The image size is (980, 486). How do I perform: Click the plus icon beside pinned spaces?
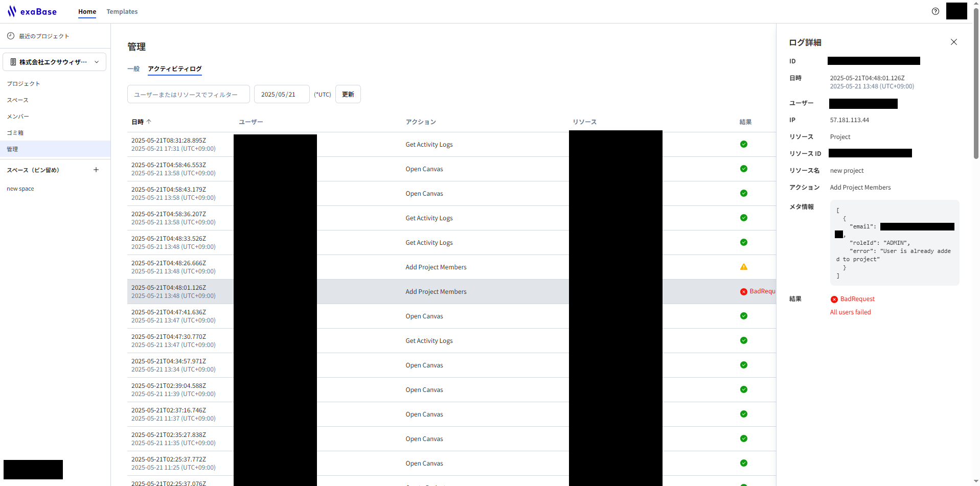point(96,170)
